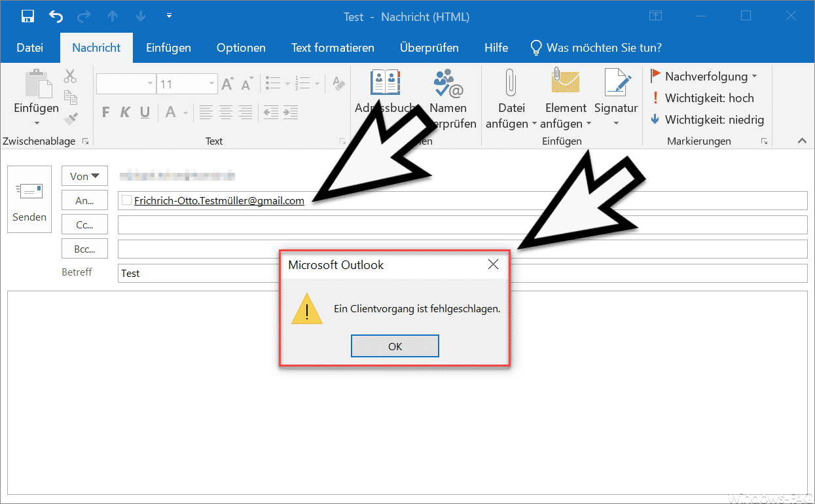Click the bullet list icon

tap(274, 84)
